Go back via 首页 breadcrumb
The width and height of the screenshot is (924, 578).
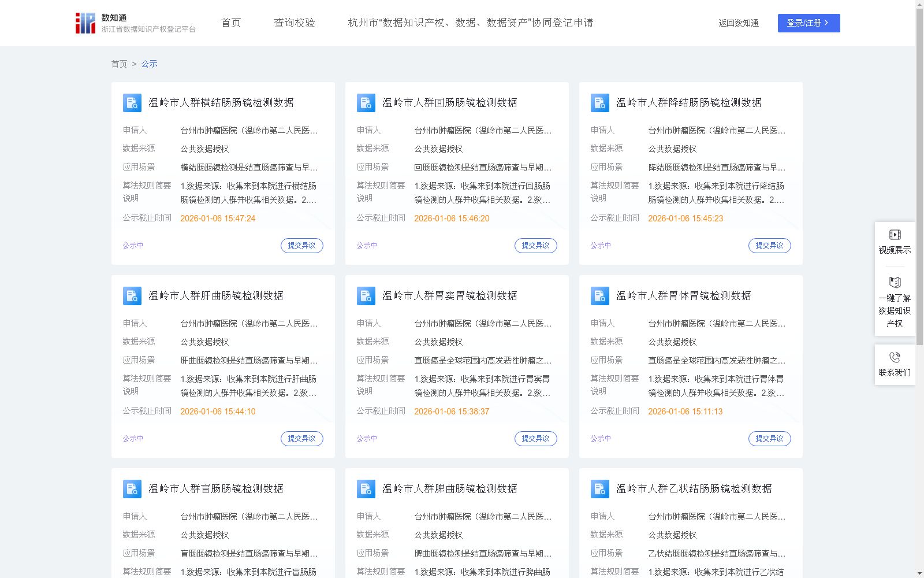[x=119, y=64]
